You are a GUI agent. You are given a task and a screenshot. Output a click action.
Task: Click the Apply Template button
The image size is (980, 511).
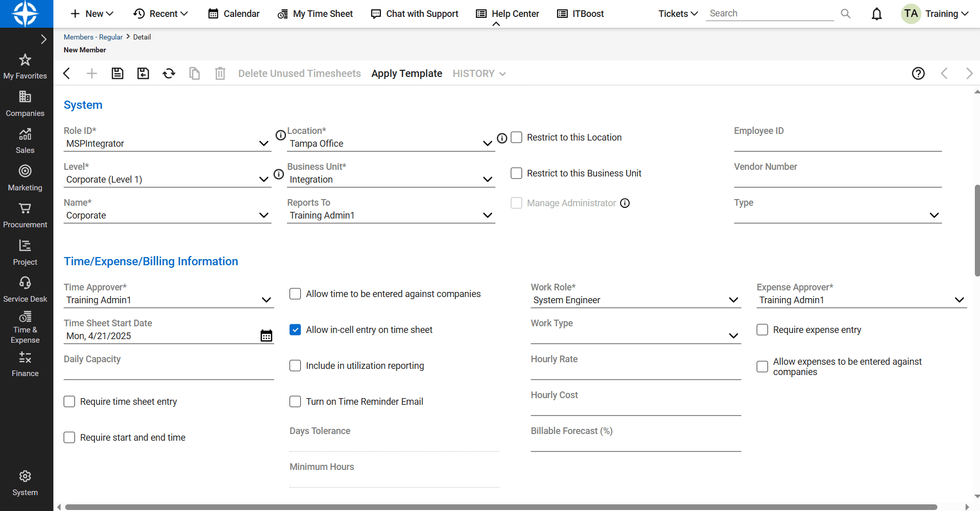(x=407, y=73)
